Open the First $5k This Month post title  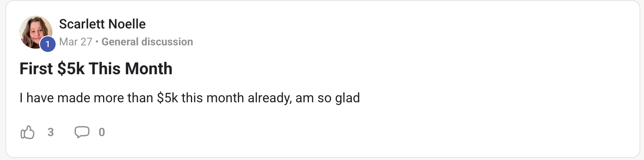click(96, 68)
